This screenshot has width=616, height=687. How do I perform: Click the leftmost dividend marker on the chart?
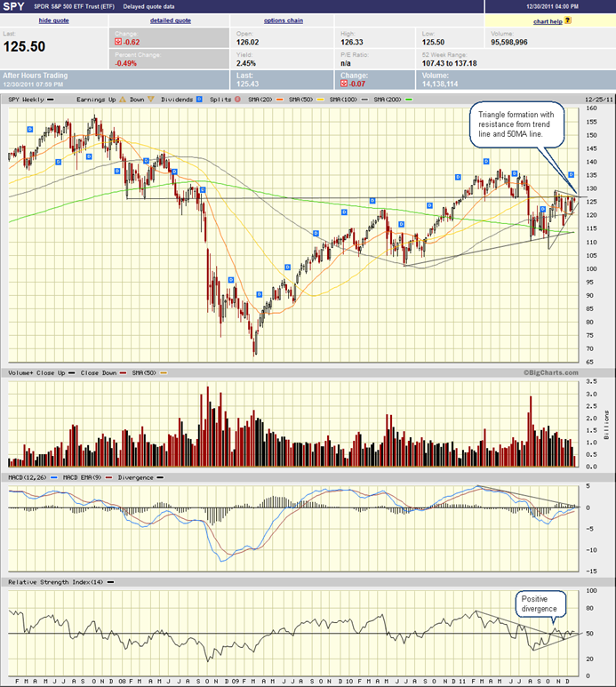tap(30, 129)
